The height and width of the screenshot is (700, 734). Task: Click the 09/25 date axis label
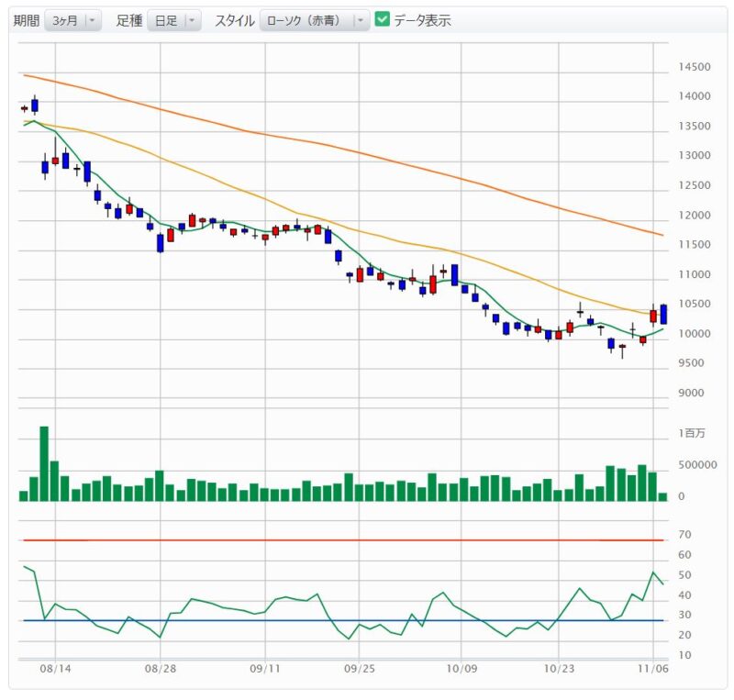coord(360,669)
